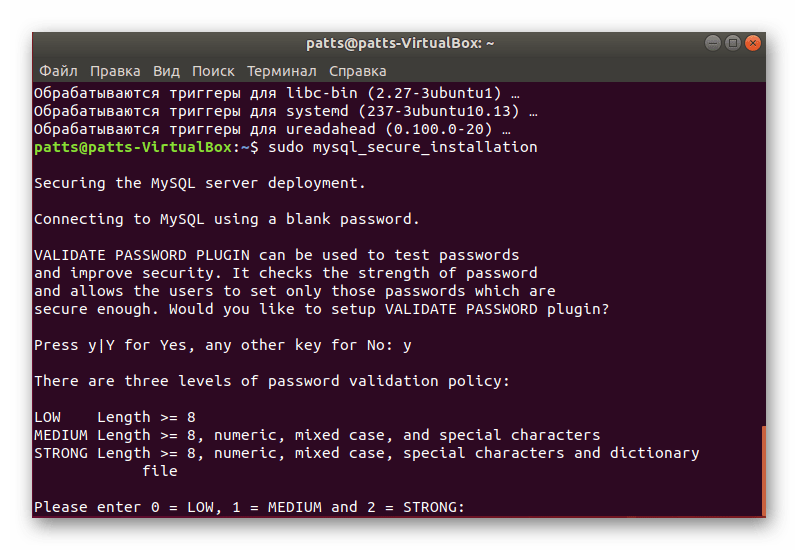This screenshot has width=798, height=550.
Task: Click the 'Press y|Y for Yes' line
Action: 222,345
